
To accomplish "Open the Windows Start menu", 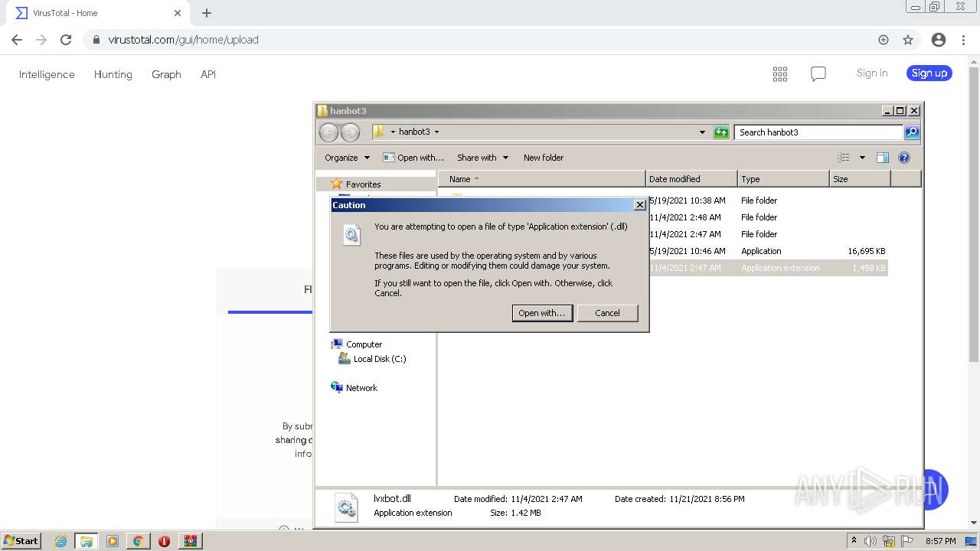I will click(x=21, y=540).
